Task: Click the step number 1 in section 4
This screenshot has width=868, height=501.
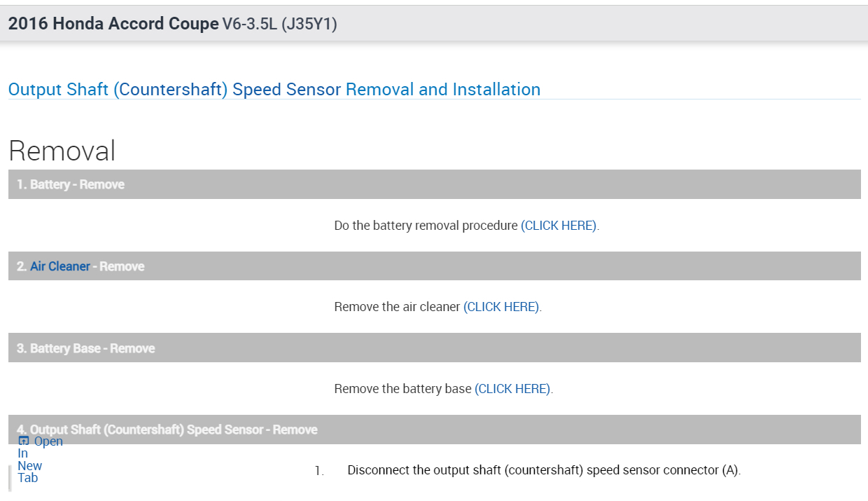Action: 318,471
